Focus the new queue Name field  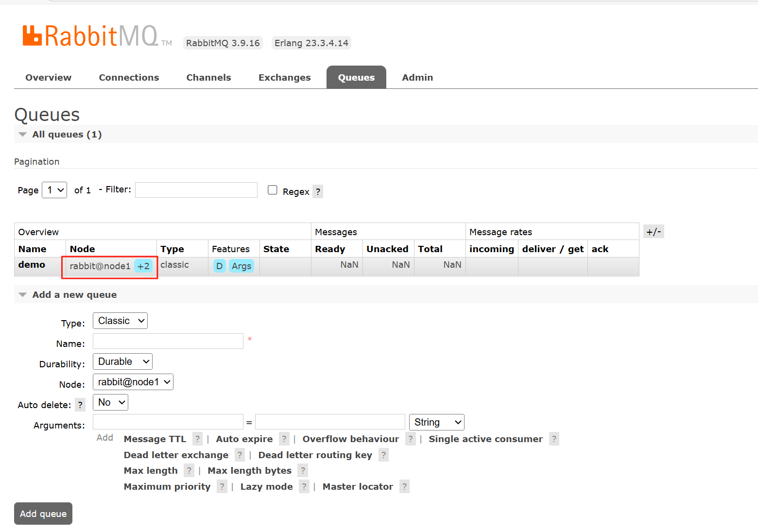click(168, 341)
